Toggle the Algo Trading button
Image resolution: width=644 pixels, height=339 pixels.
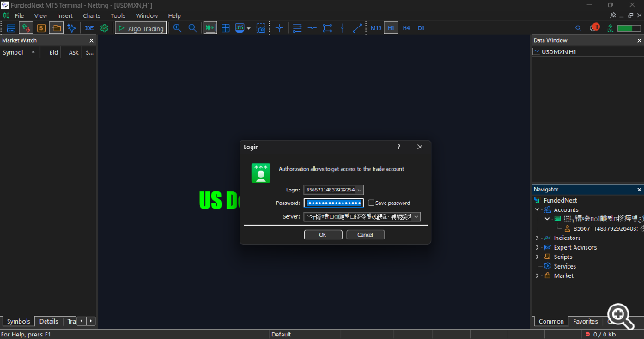point(141,28)
